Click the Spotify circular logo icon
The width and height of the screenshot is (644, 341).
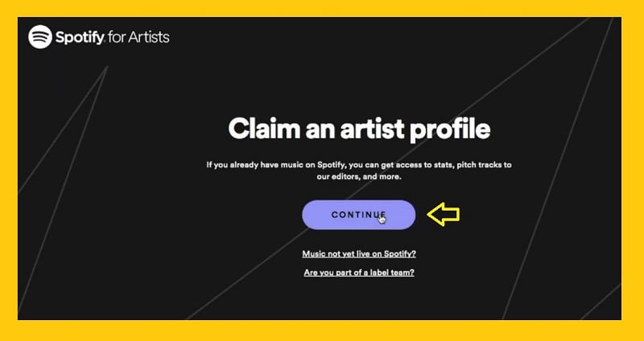pyautogui.click(x=39, y=37)
